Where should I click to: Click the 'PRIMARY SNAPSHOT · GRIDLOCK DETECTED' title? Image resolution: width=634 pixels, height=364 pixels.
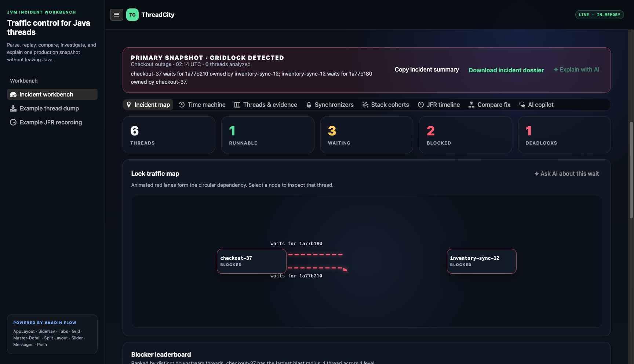207,58
